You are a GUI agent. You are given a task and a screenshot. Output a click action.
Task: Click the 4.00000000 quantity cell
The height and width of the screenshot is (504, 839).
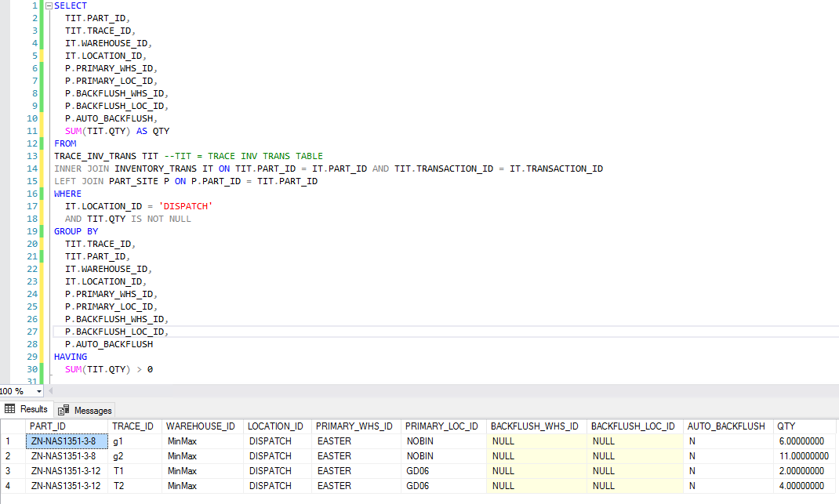tap(804, 486)
